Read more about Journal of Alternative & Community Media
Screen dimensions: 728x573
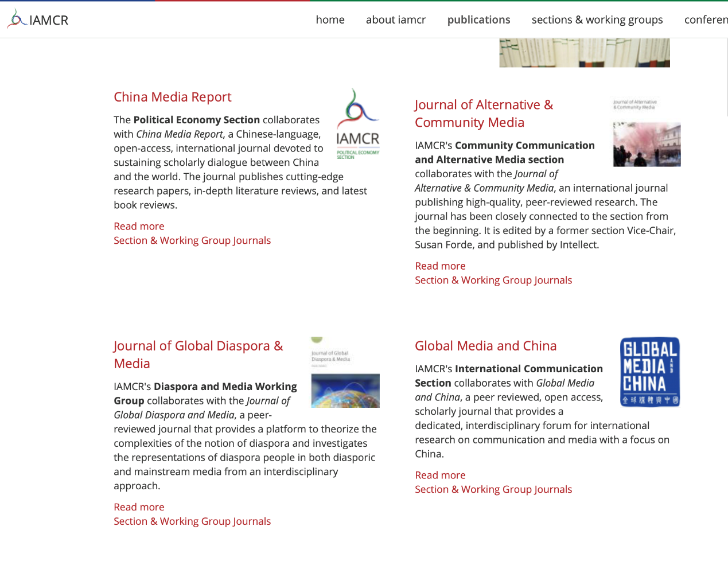[x=440, y=266]
